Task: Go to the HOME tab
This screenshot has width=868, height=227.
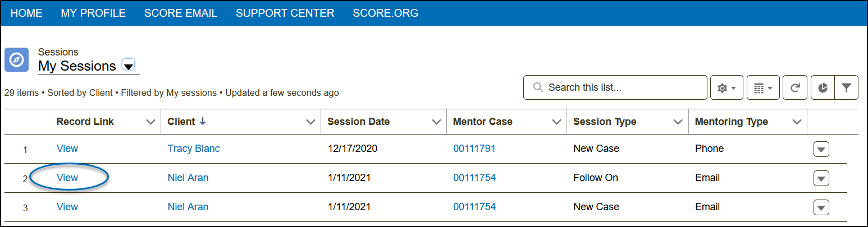Action: (x=26, y=13)
